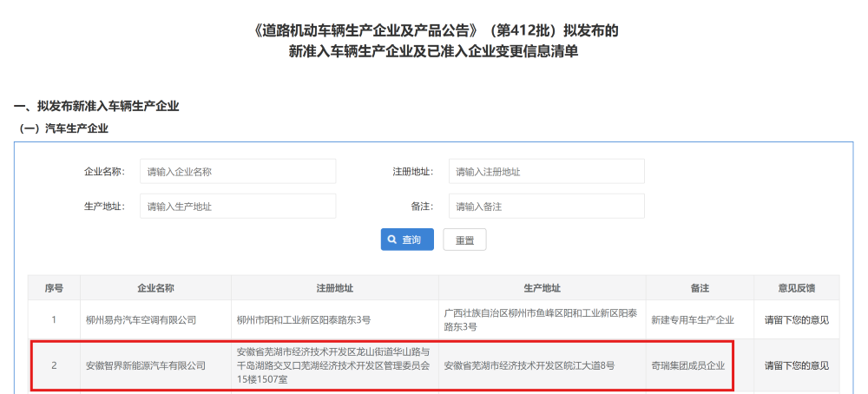868x394 pixels.
Task: Open 请留下您的意见 link for 柳州易舟汽车空调有限公司
Action: pos(797,320)
